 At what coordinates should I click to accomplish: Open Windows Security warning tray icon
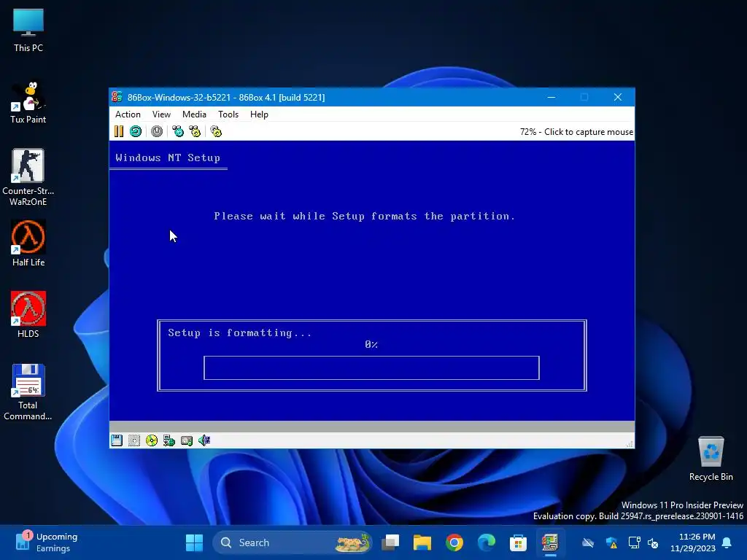click(612, 542)
